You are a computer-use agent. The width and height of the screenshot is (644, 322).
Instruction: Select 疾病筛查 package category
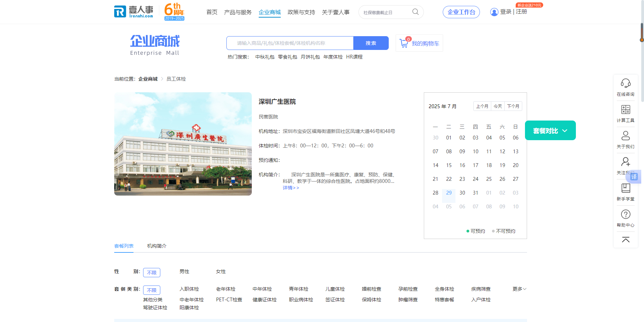(x=481, y=289)
